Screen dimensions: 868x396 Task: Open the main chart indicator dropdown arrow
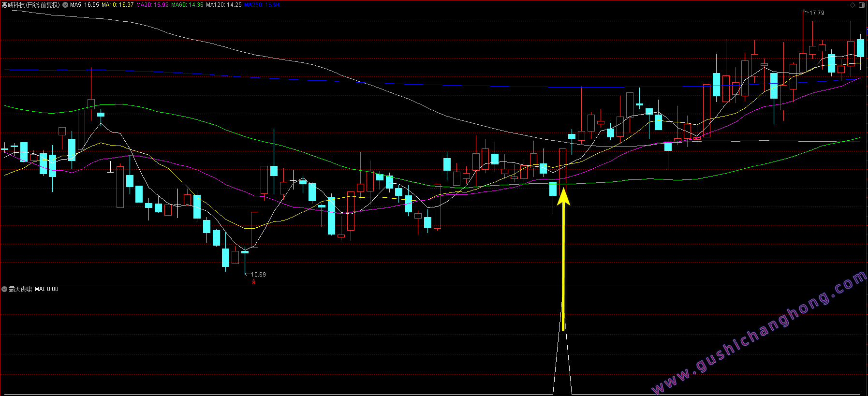pyautogui.click(x=65, y=5)
